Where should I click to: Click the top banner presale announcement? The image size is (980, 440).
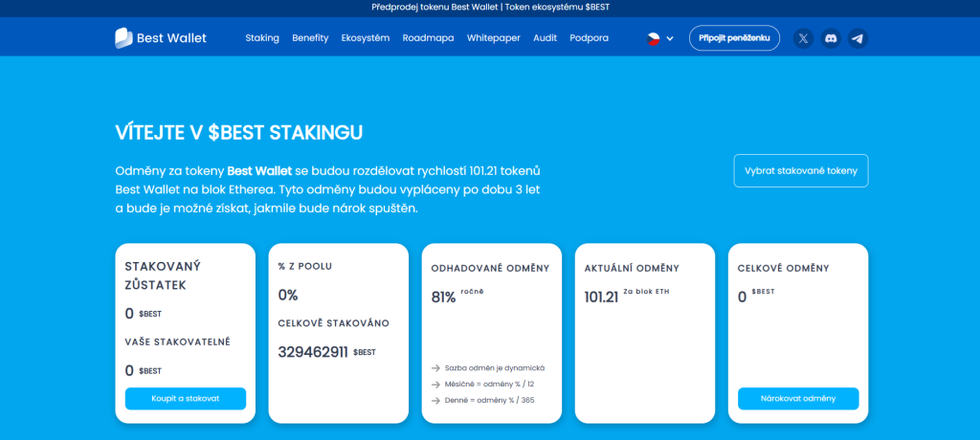coord(490,8)
